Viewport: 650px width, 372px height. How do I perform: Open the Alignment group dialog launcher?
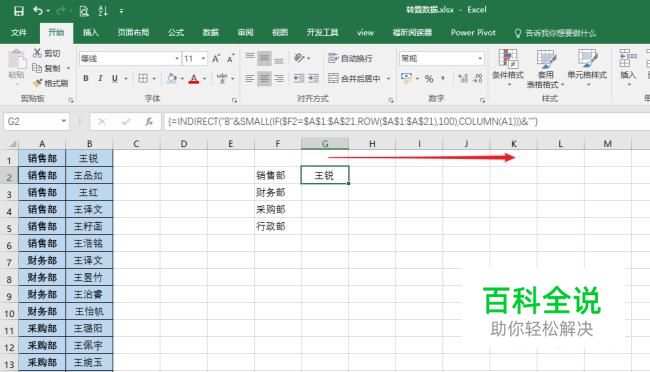click(x=391, y=100)
